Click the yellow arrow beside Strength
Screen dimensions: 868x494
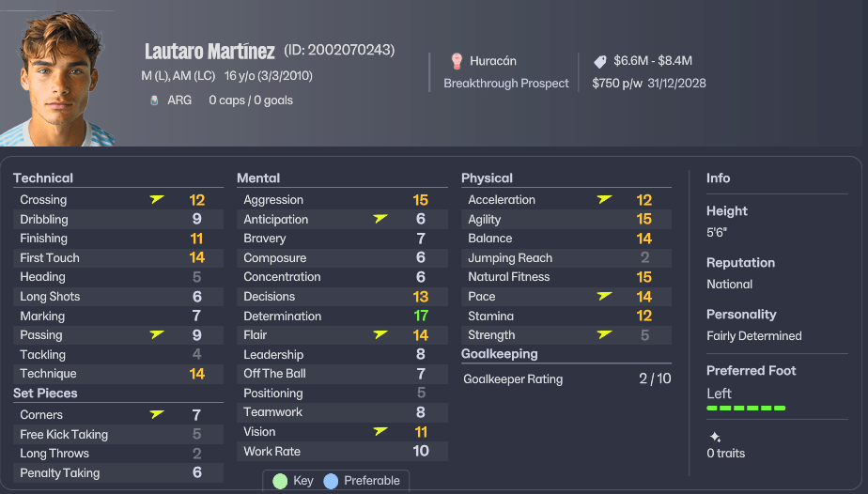coord(605,334)
